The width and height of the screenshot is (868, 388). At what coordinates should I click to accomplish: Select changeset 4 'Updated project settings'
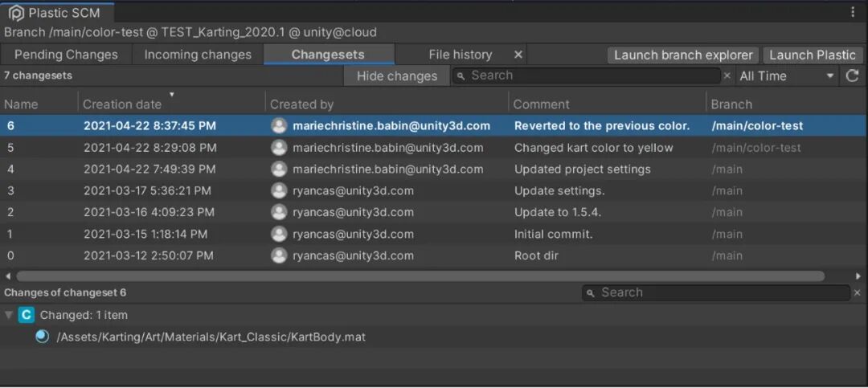coord(434,169)
